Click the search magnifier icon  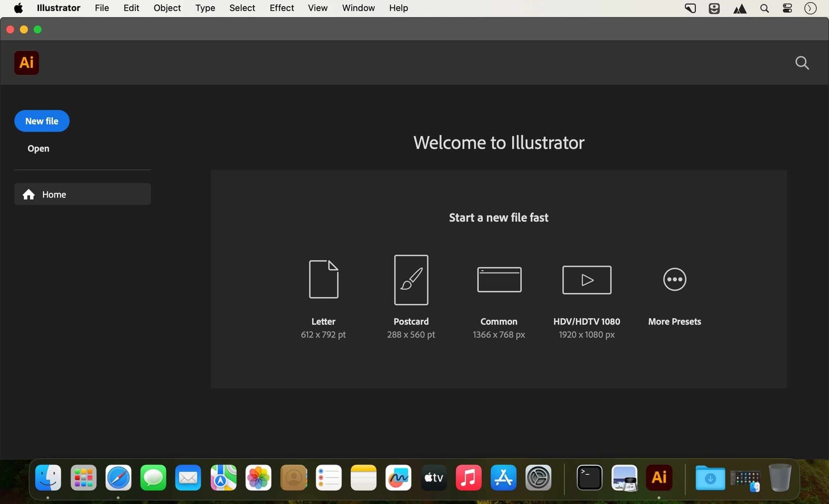pyautogui.click(x=802, y=63)
